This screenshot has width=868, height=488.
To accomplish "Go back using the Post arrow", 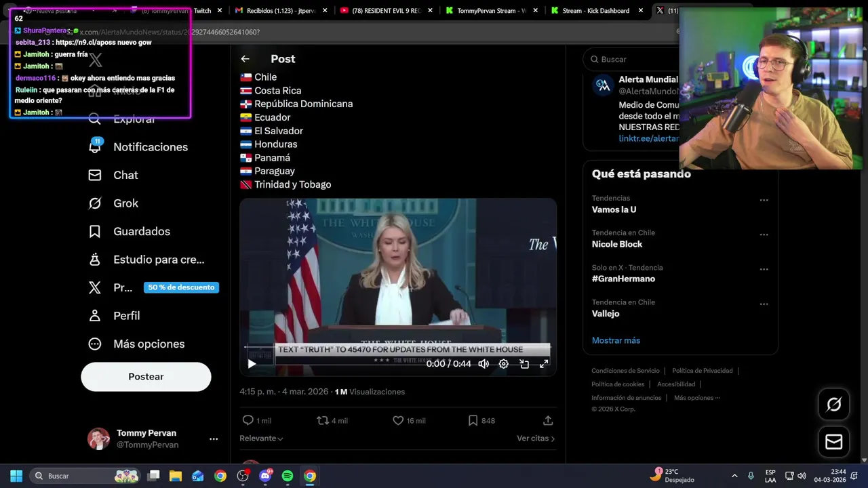I will [245, 59].
